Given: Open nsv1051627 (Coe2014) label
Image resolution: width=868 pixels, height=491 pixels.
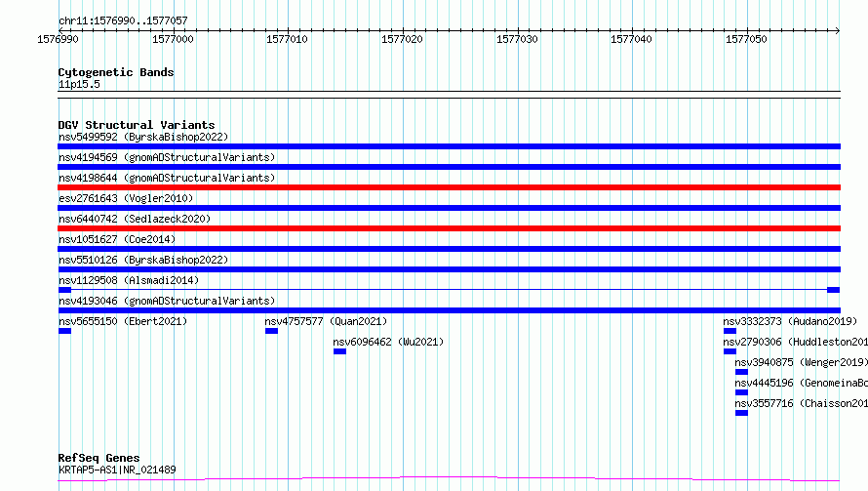Looking at the screenshot, I should pos(117,239).
